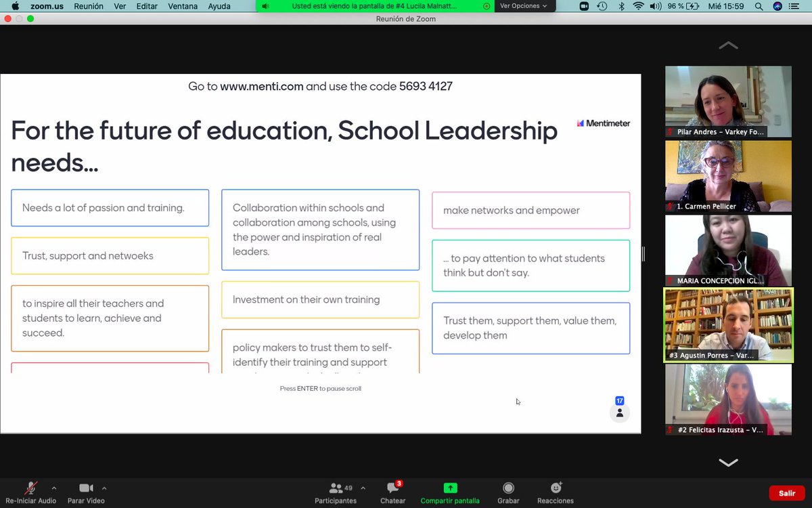The image size is (812, 508).
Task: Click the Bluetooth icon in the menu bar
Action: point(623,6)
